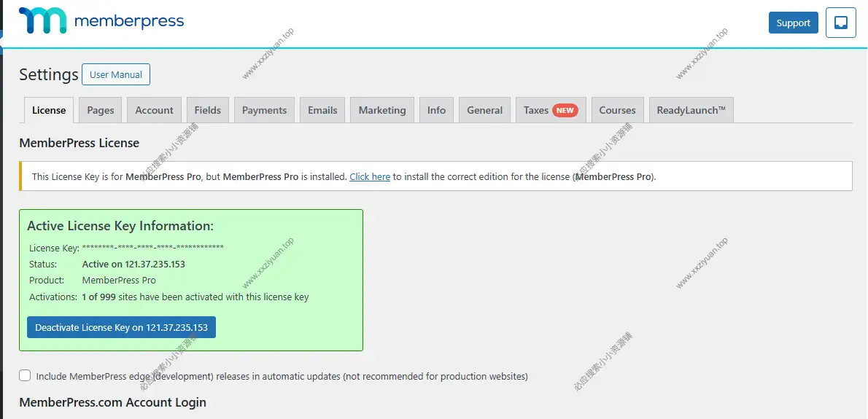Click the NEW badge on Taxes
868x419 pixels.
click(565, 110)
